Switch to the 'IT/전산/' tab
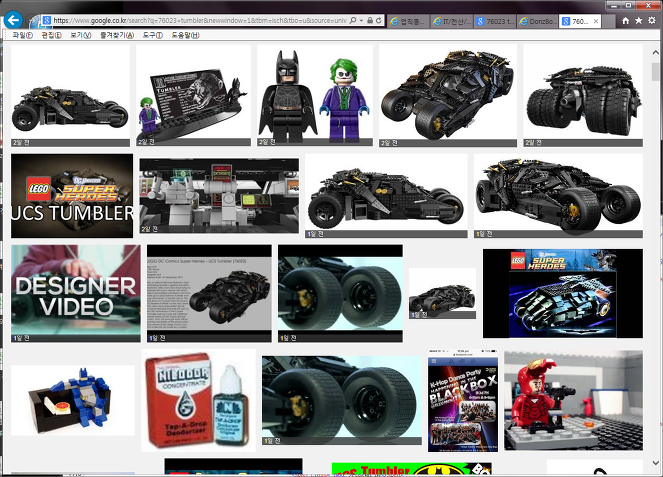The image size is (663, 477). tap(452, 21)
